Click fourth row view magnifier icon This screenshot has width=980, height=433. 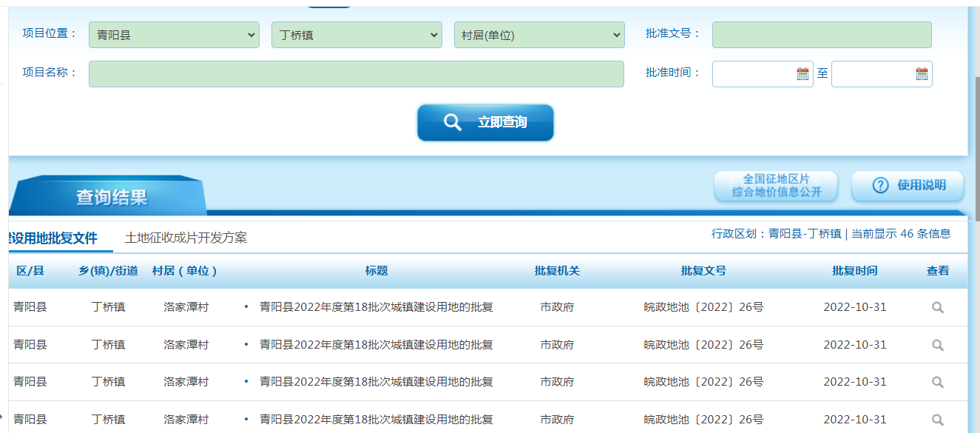pos(937,420)
